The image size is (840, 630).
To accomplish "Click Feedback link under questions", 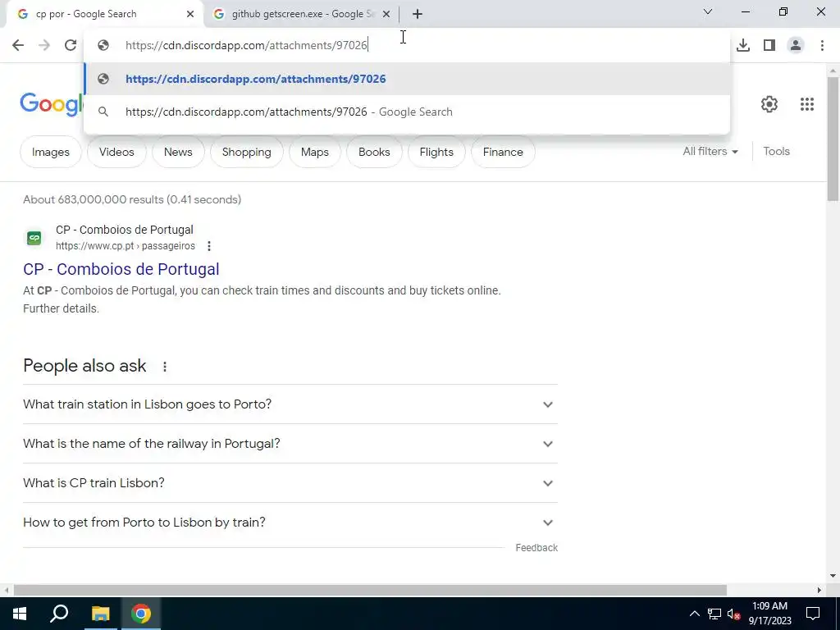I will point(536,547).
